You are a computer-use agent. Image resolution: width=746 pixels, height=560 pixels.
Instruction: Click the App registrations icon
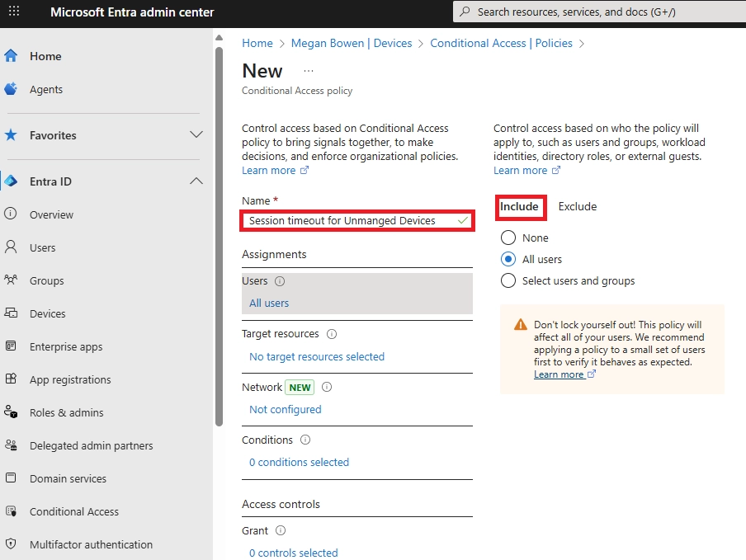click(x=11, y=379)
